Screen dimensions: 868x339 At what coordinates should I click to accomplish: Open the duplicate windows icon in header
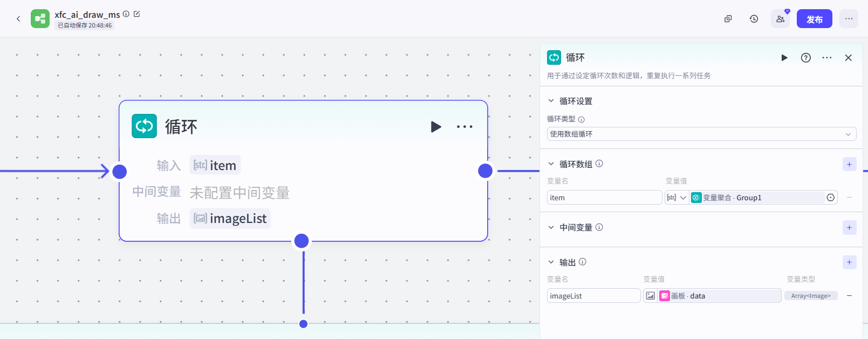click(x=728, y=19)
